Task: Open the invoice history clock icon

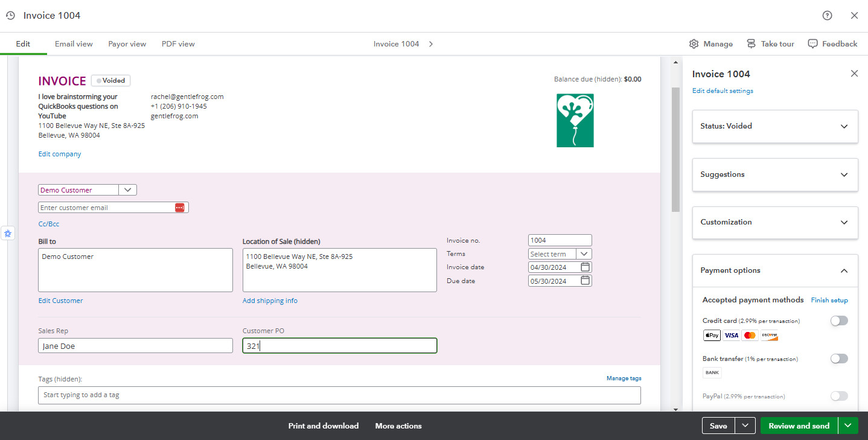Action: click(10, 16)
